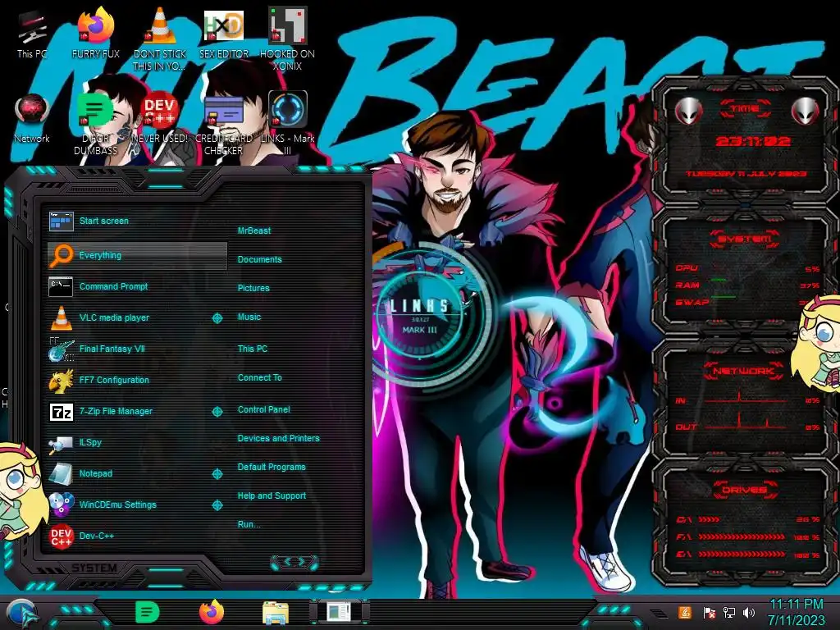Open FF7 Configuration from start menu
The image size is (840, 630).
coord(138,380)
